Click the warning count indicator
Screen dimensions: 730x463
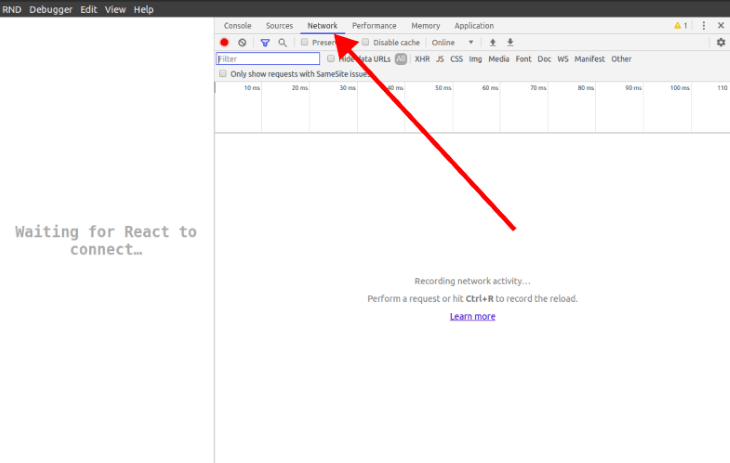(x=680, y=26)
